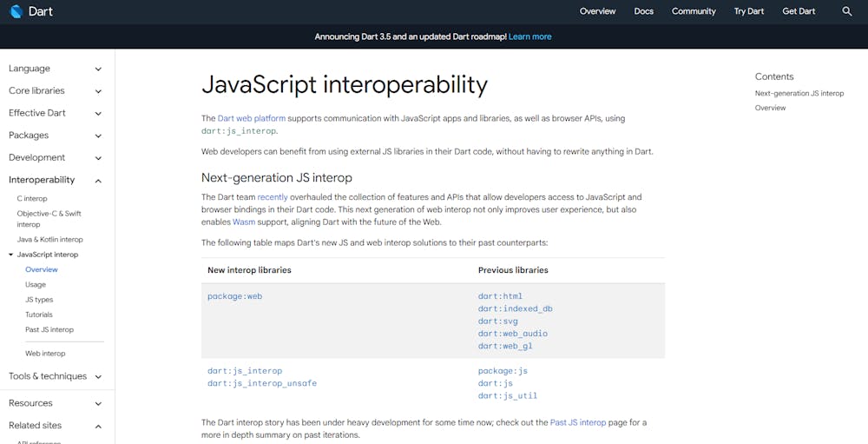Open the Docs menu item

click(x=643, y=11)
